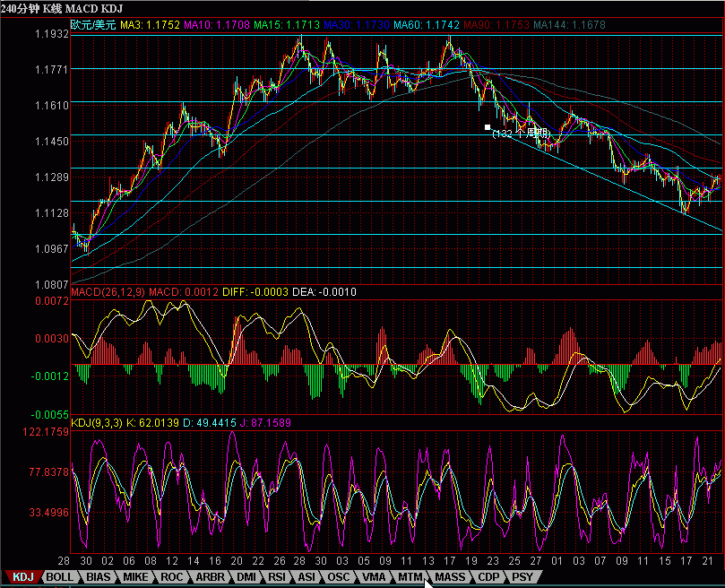
Task: Select the 1.1610 price axis label
Action: tap(52, 106)
